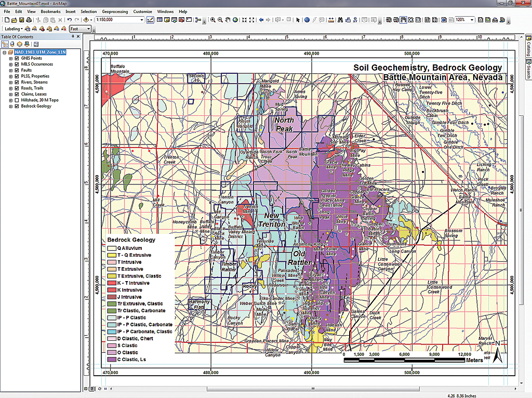Open the Label Manager icon
Screen dimensions: 532x398
[28, 29]
